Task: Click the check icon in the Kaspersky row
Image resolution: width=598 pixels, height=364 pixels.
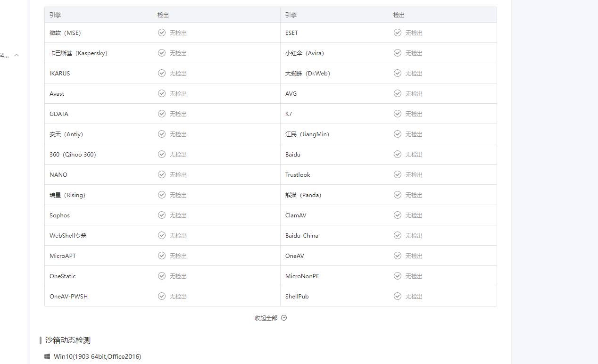Action: click(x=162, y=53)
